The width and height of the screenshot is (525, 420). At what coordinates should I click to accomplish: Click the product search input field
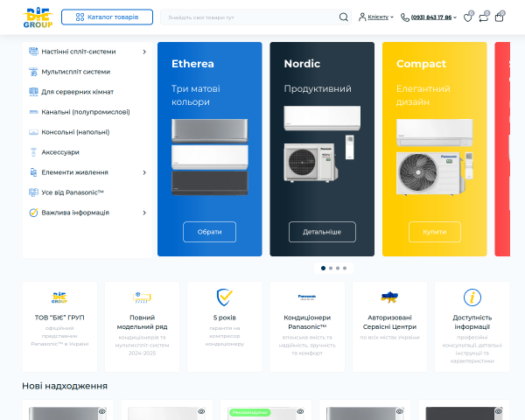point(251,17)
